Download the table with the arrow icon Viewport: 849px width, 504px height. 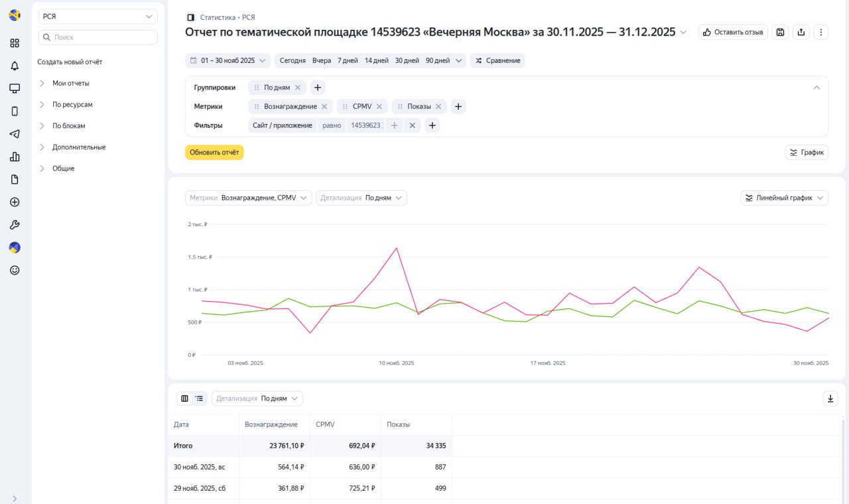[x=830, y=399]
